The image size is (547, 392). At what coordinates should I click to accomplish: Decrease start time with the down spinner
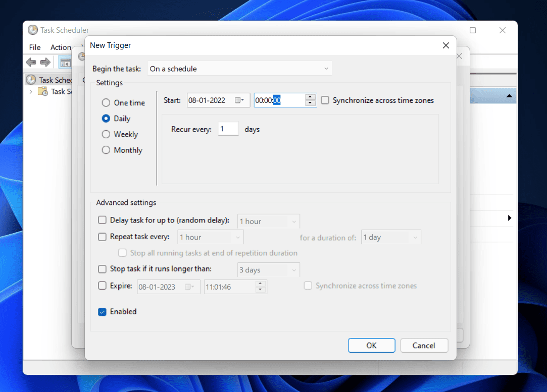310,103
